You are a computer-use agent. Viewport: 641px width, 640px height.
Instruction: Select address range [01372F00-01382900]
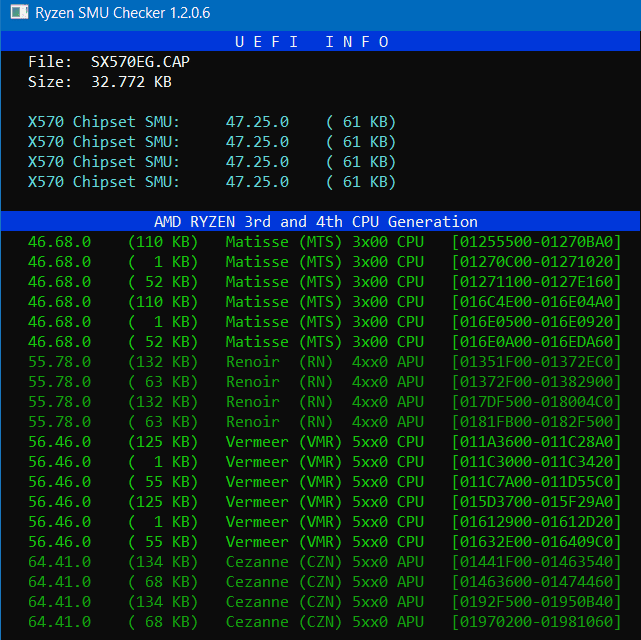[x=536, y=382]
